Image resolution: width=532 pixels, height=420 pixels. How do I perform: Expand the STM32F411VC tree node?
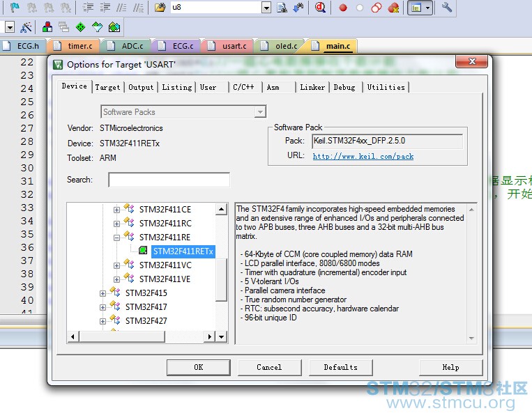click(x=116, y=265)
